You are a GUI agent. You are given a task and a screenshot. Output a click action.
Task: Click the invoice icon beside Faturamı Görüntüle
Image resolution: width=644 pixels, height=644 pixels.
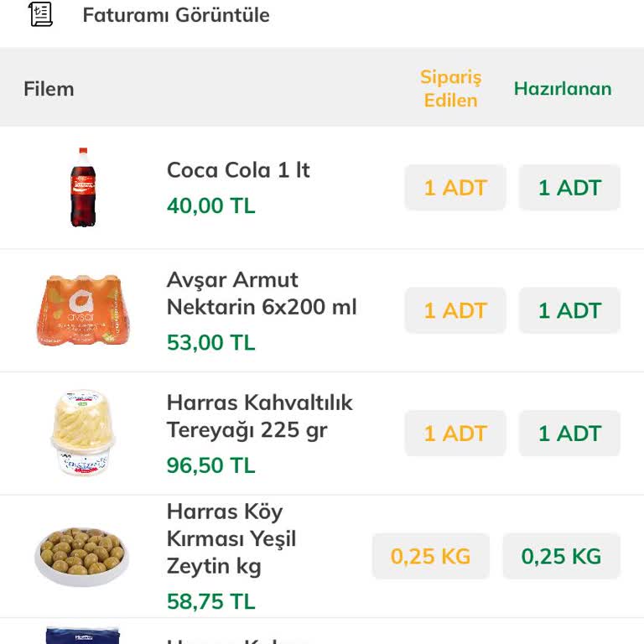pyautogui.click(x=40, y=14)
